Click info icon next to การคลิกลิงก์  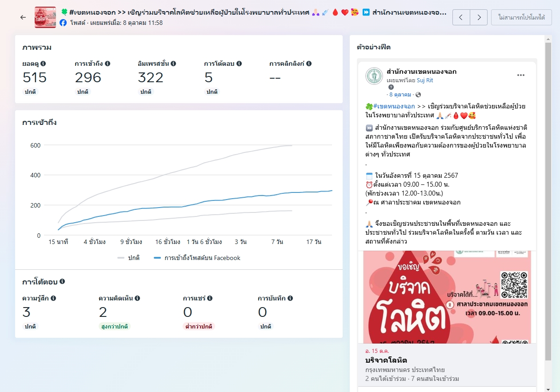(x=309, y=64)
